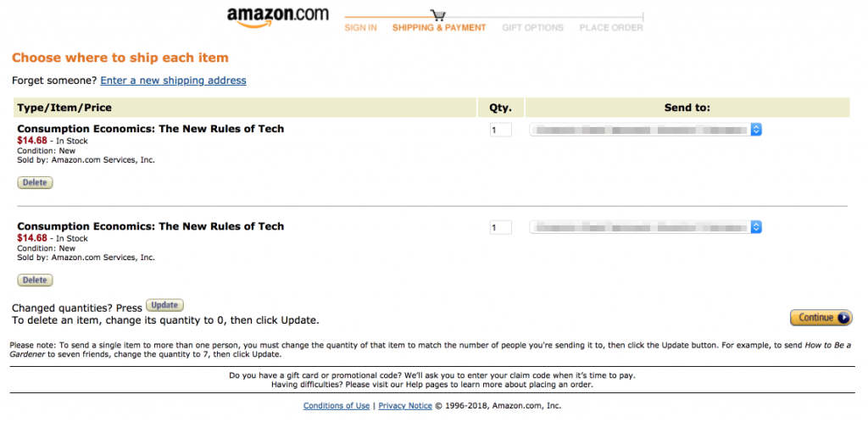Screen dimensions: 868x422
Task: Open 'Enter a new shipping address' link
Action: tap(173, 81)
